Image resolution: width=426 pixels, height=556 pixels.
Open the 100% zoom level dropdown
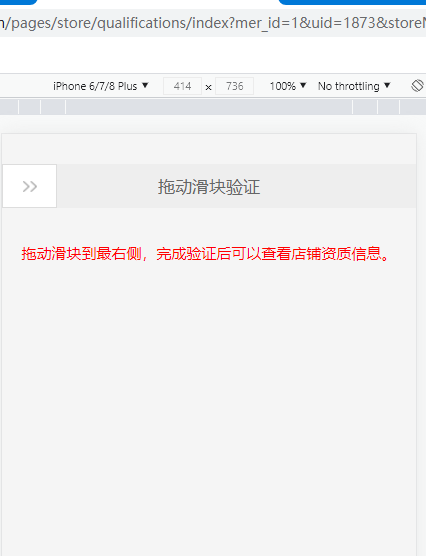pos(288,86)
